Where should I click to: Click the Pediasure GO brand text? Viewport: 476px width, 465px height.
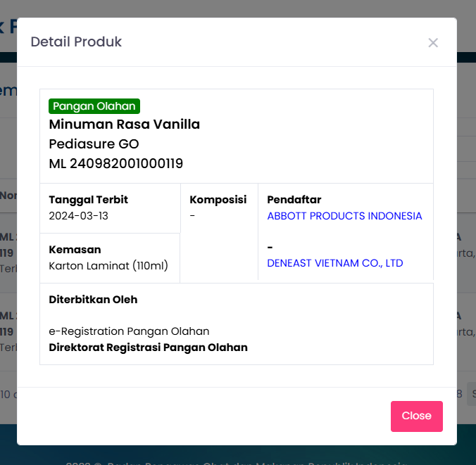pyautogui.click(x=94, y=144)
